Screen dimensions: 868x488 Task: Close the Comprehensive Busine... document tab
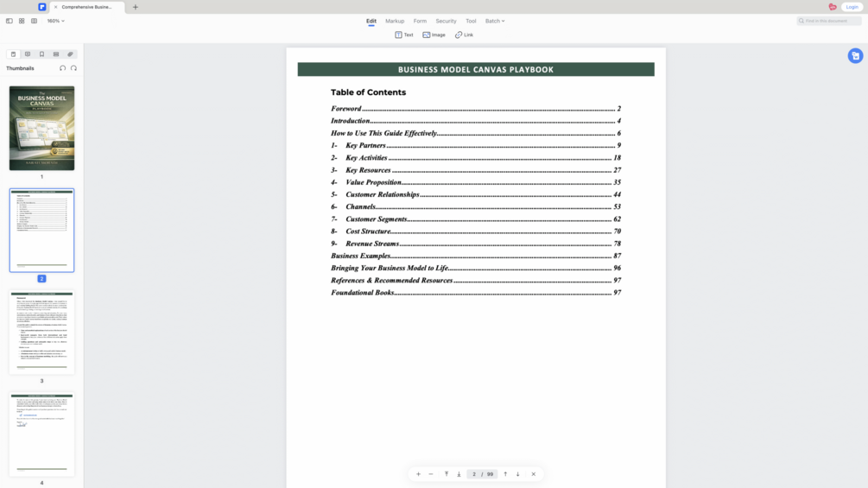55,7
